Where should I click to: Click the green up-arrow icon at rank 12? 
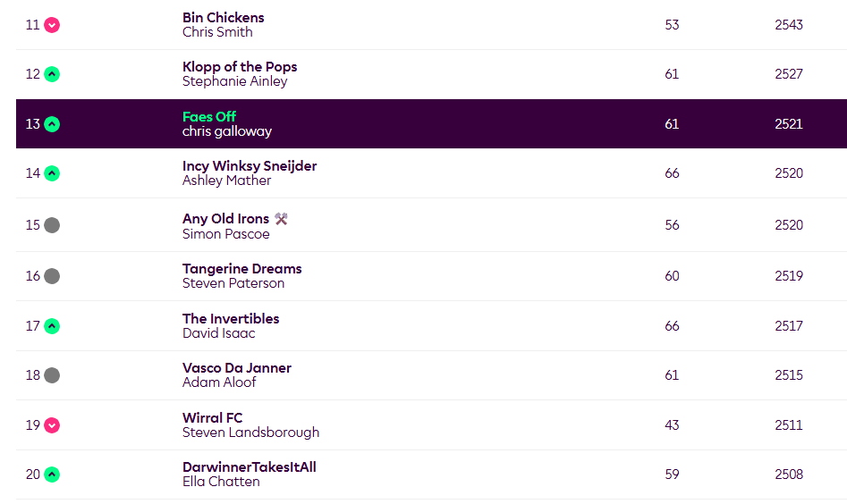[x=52, y=74]
